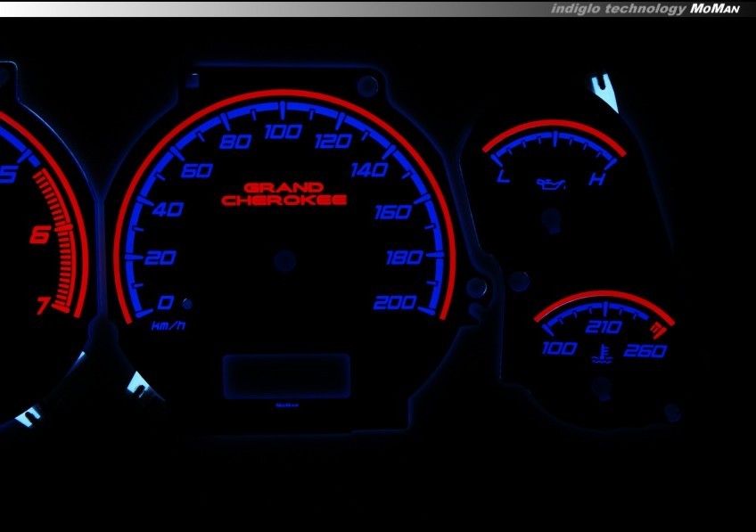
Task: Click the 210 temperature gauge label
Action: 604,328
